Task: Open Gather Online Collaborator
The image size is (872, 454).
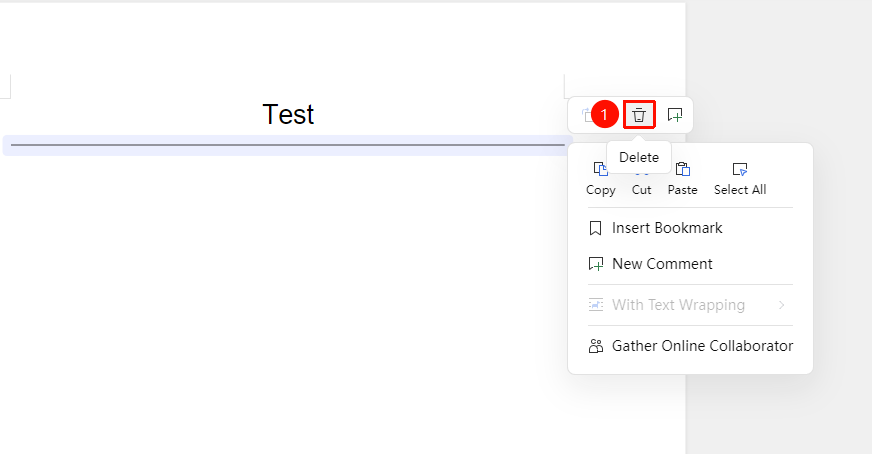Action: click(x=690, y=346)
